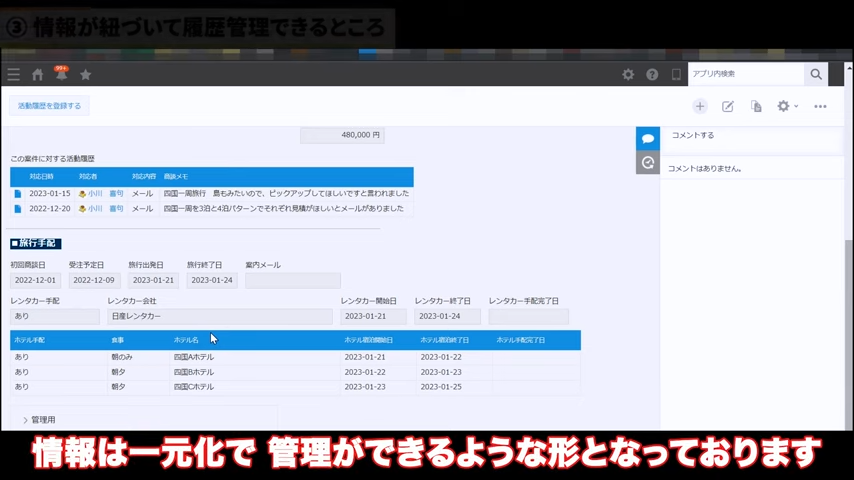
Task: Click the 商談メモ column header
Action: [x=176, y=177]
